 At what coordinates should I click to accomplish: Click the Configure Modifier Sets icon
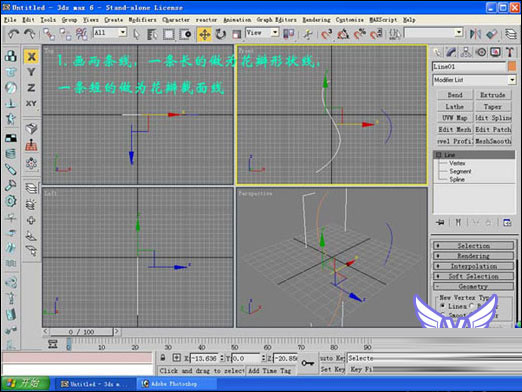point(507,222)
